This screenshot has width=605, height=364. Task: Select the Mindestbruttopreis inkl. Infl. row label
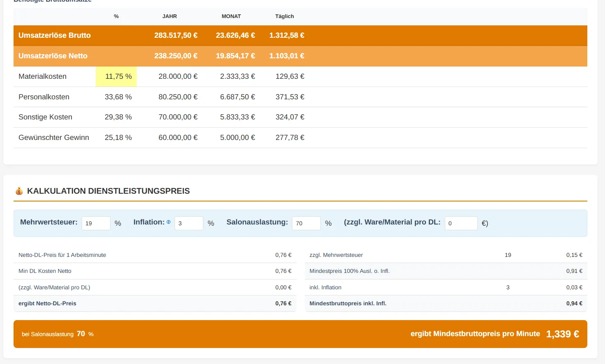pyautogui.click(x=348, y=304)
